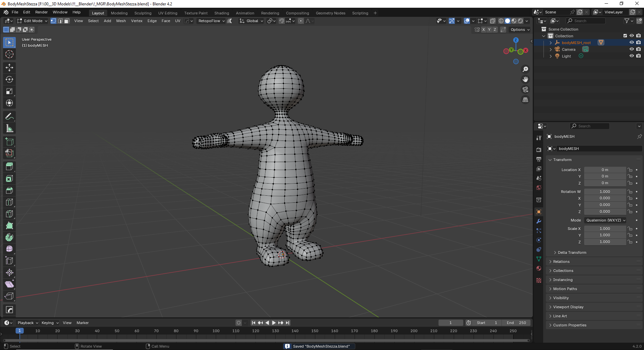Click the Location X value field
The height and width of the screenshot is (350, 644).
coord(605,170)
